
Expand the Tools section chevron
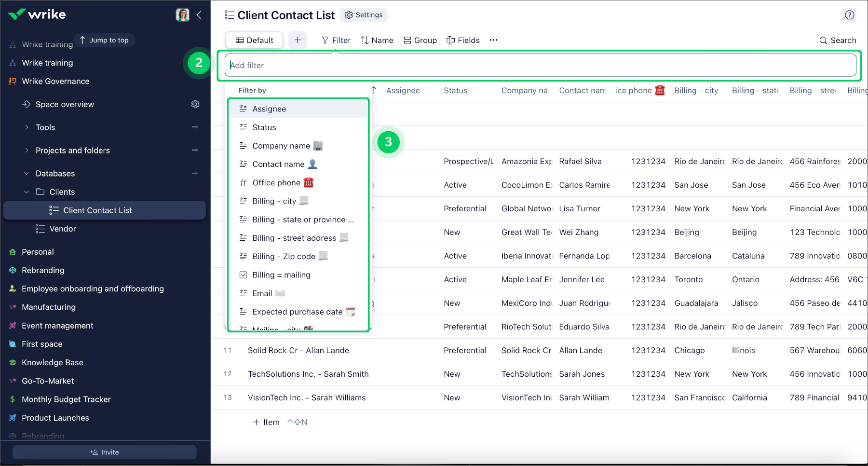[27, 127]
